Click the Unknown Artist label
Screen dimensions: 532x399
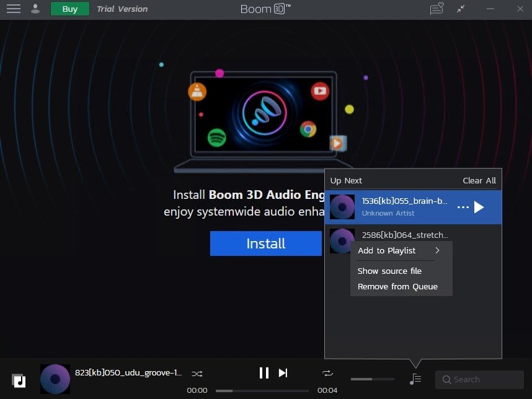[388, 213]
